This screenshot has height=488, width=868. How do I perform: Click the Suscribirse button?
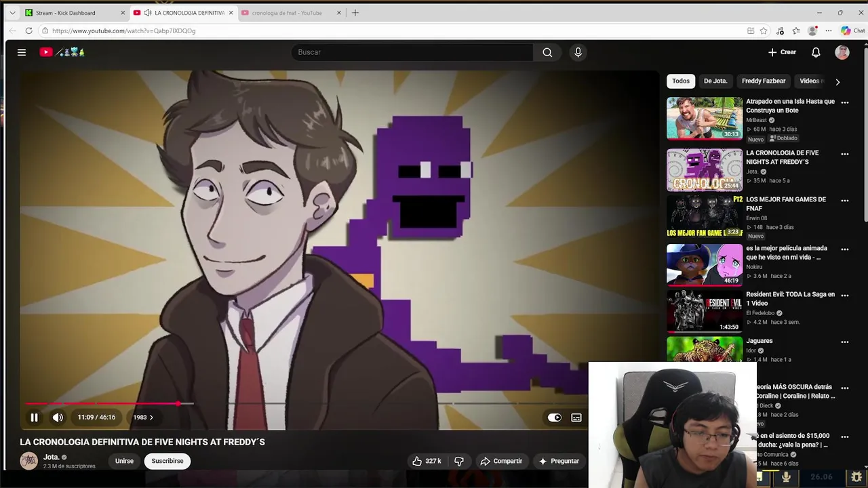click(167, 461)
